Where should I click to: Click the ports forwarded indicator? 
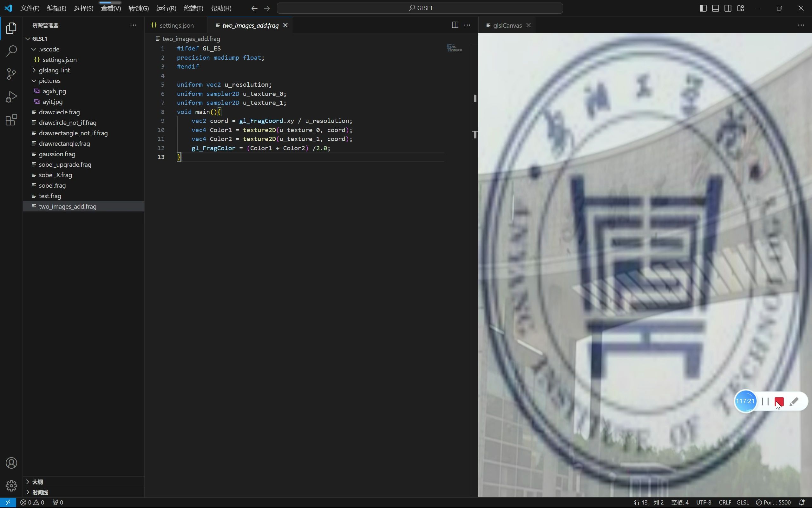pos(58,503)
